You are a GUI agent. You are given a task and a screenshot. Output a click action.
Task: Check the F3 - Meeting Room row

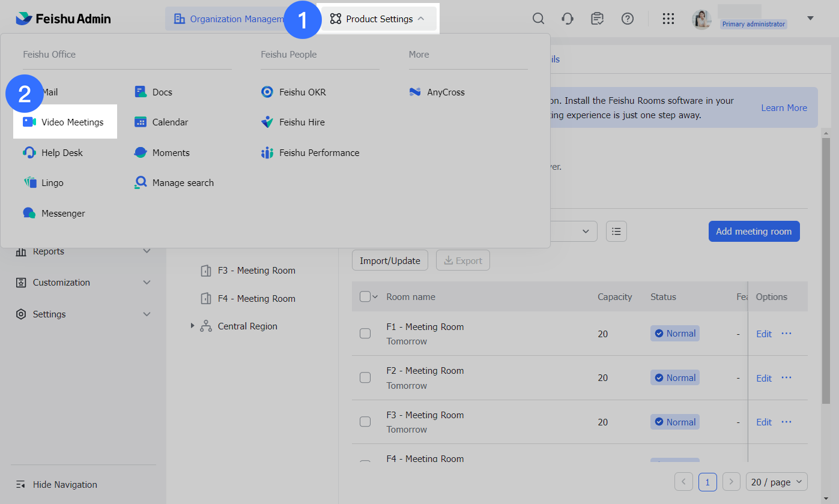point(365,422)
